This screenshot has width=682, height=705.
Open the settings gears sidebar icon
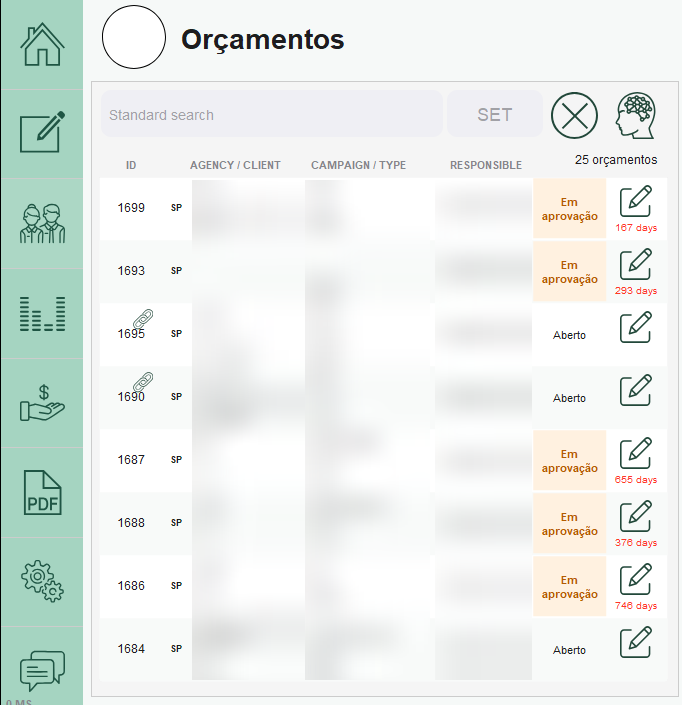(42, 581)
